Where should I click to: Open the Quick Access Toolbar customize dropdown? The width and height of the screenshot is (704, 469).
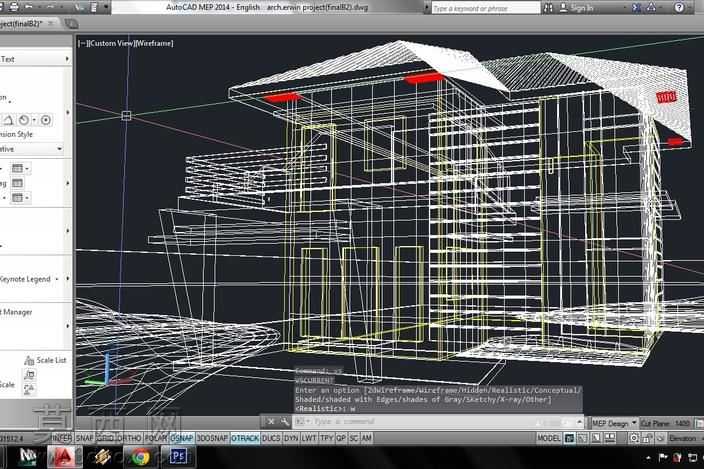(x=106, y=7)
